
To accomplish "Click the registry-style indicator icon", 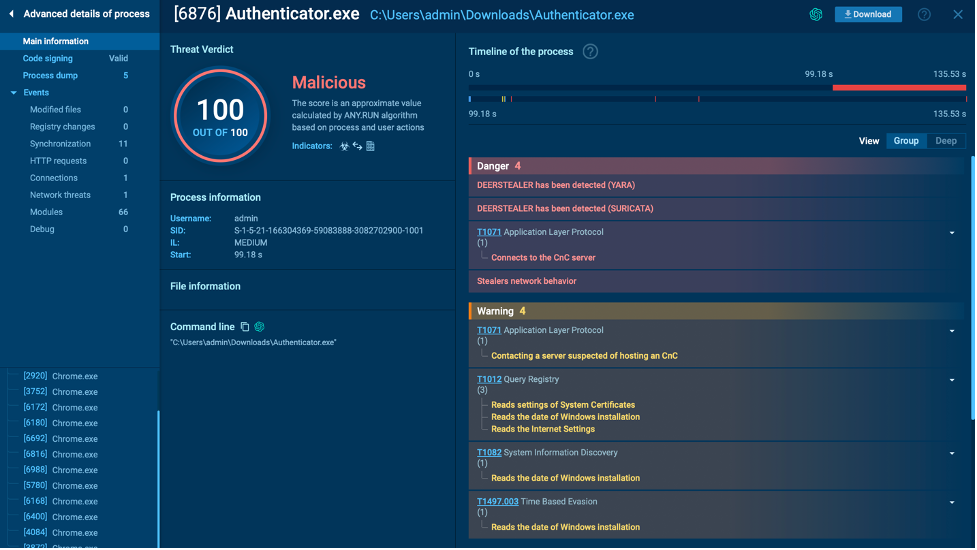I will [x=370, y=146].
